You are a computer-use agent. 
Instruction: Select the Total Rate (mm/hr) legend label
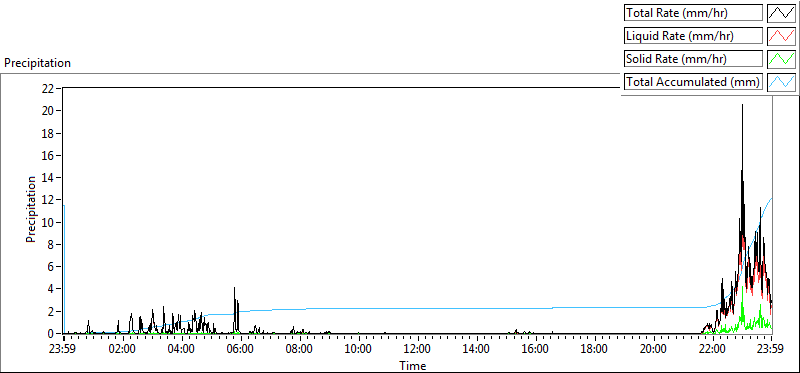click(x=693, y=13)
